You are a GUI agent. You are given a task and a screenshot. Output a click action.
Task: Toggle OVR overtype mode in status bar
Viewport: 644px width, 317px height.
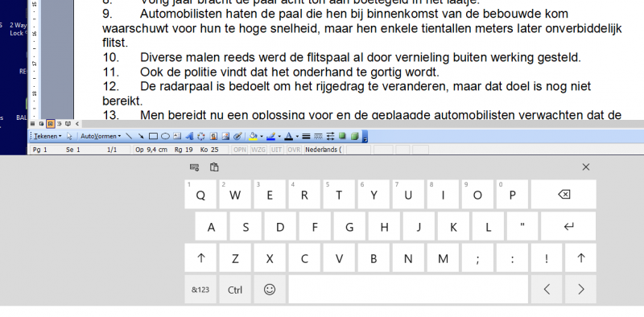click(294, 150)
